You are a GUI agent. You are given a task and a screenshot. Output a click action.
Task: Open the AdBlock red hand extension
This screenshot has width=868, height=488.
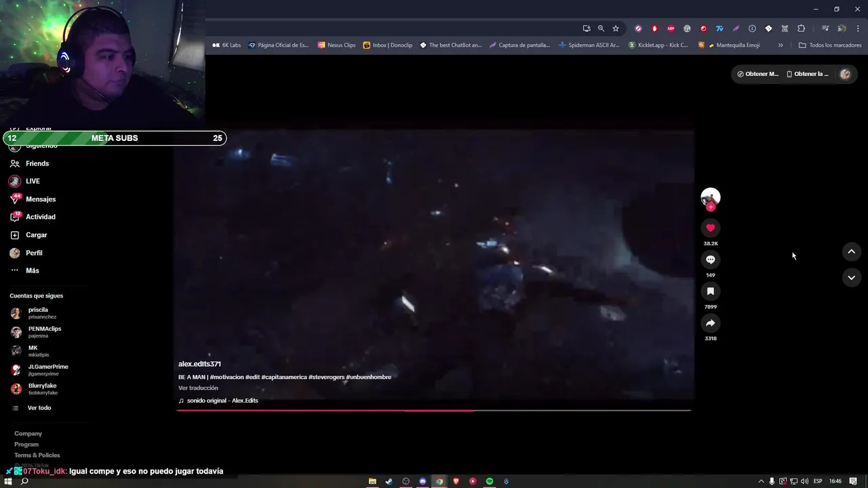coord(654,28)
